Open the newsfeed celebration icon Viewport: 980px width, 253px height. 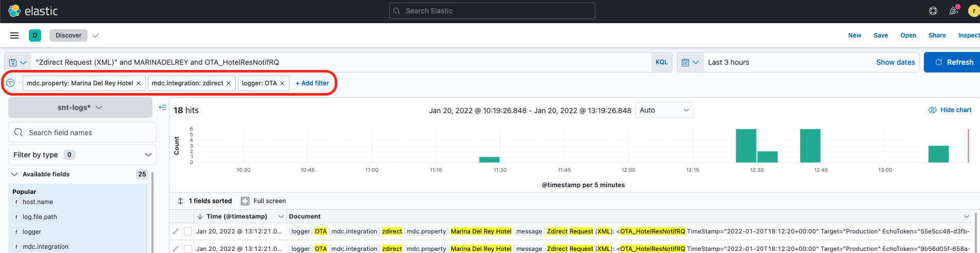[954, 11]
